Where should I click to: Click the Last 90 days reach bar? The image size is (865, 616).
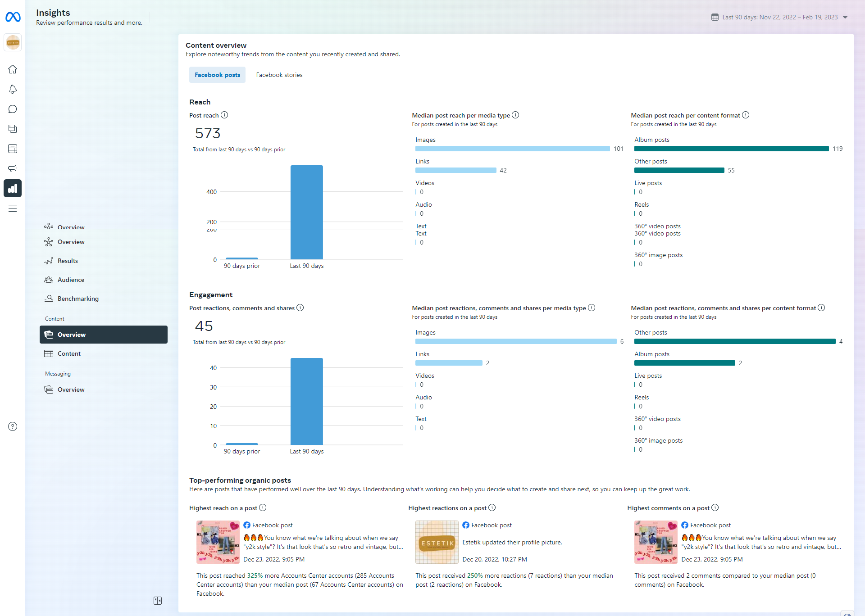(x=306, y=212)
